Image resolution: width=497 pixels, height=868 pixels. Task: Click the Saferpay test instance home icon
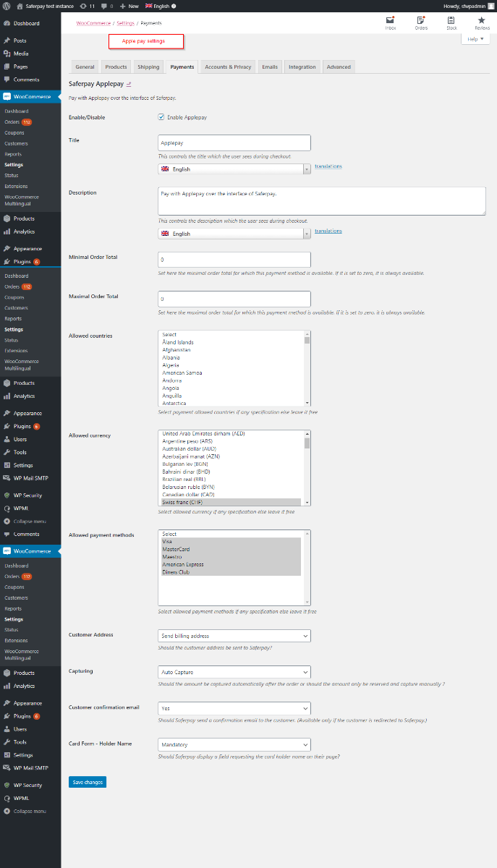click(20, 6)
